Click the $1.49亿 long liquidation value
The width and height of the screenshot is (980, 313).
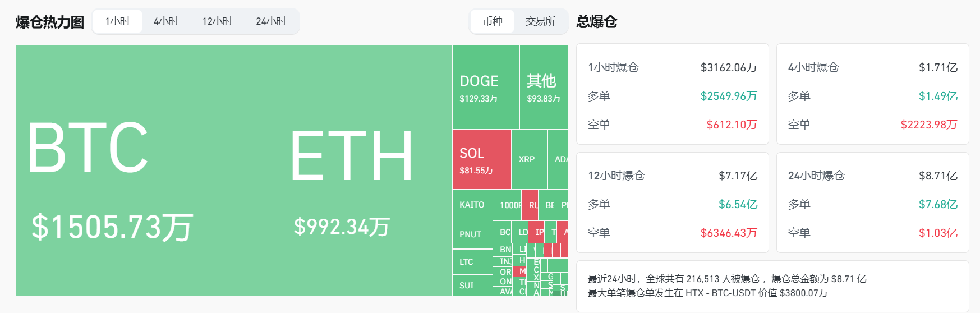pyautogui.click(x=938, y=96)
